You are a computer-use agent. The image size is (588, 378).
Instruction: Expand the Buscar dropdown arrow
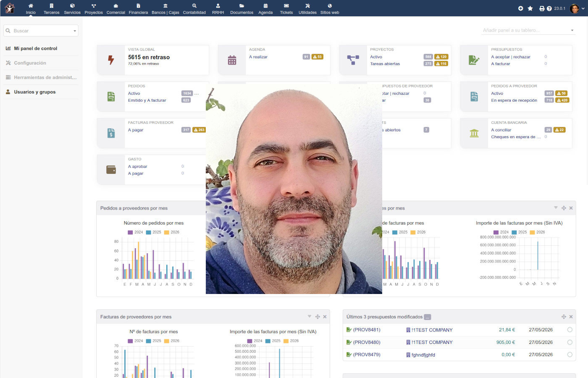point(75,31)
